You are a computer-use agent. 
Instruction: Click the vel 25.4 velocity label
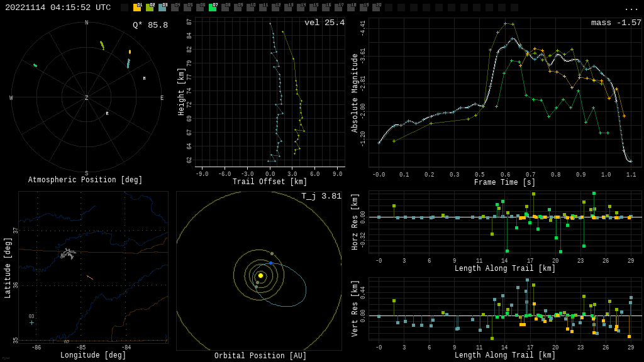tap(324, 23)
